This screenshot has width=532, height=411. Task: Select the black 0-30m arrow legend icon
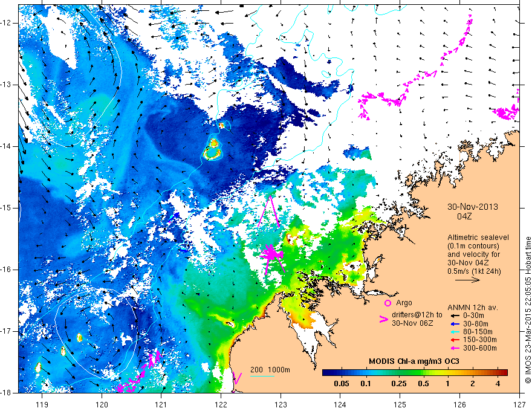(x=455, y=316)
